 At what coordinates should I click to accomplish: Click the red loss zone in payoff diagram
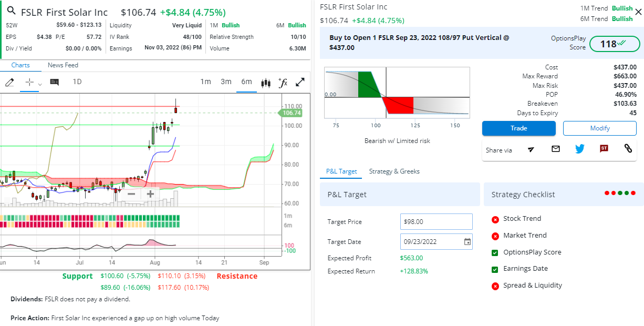pos(399,105)
